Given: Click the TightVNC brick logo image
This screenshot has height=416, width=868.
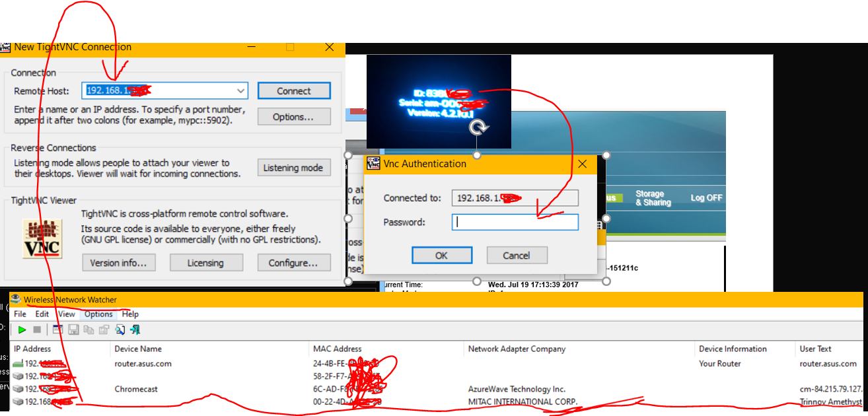Looking at the screenshot, I should click(x=43, y=238).
